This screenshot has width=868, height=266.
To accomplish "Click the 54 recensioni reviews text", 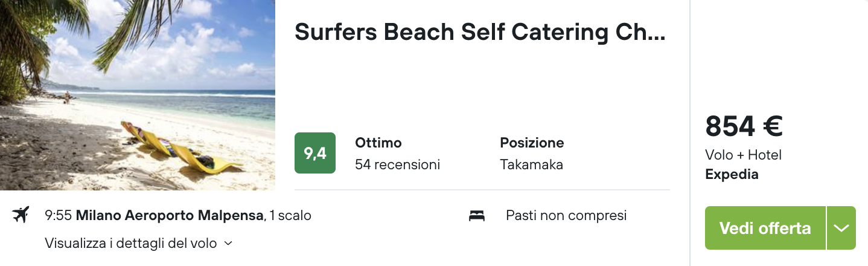I will pyautogui.click(x=397, y=164).
